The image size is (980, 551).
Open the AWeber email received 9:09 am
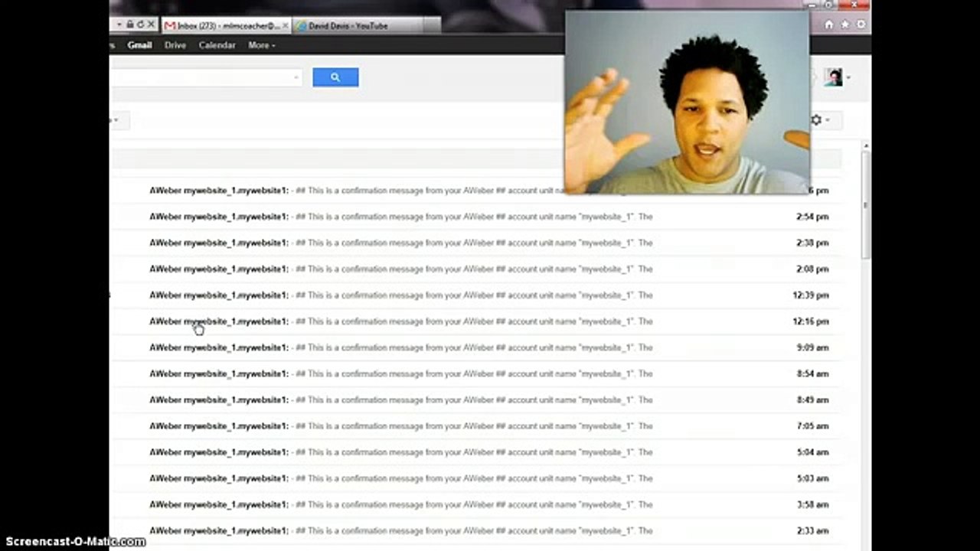pyautogui.click(x=475, y=347)
